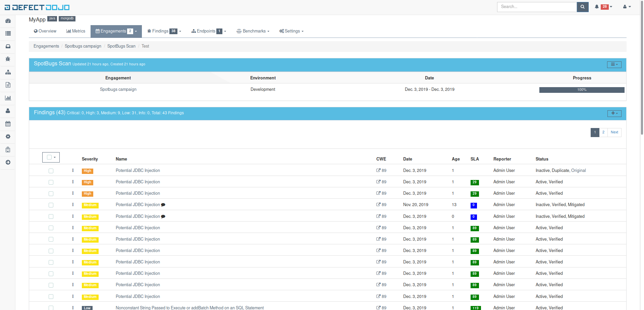Open the endpoints sitemap icon in the sidebar
This screenshot has height=310, width=644.
8,72
